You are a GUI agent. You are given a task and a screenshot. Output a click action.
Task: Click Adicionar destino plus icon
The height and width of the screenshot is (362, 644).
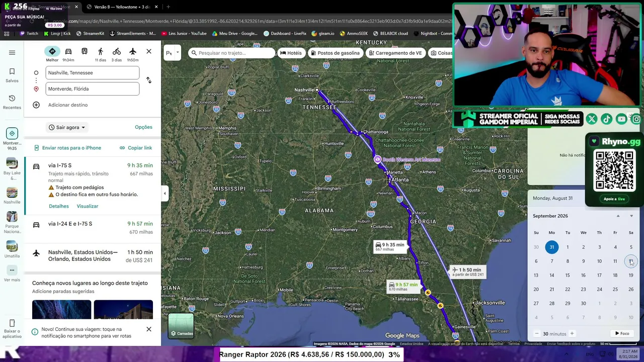point(36,105)
